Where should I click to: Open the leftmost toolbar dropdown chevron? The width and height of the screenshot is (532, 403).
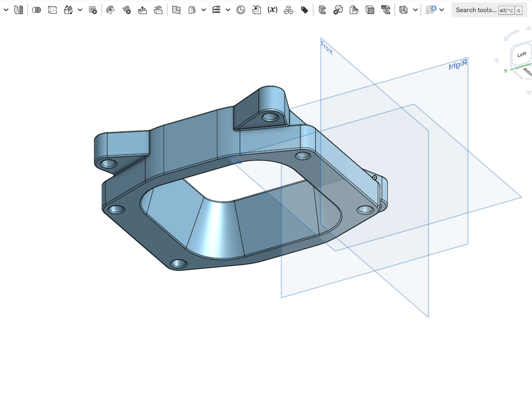(6, 10)
